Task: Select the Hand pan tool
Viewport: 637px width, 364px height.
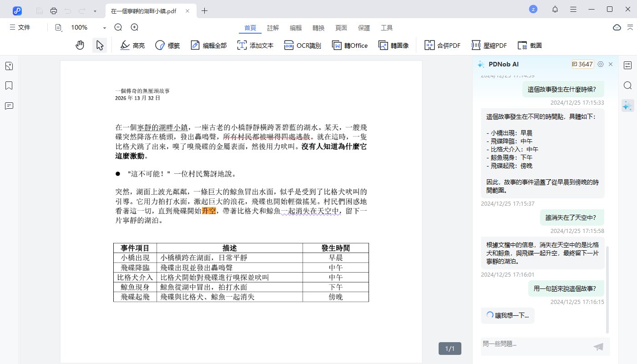Action: pos(80,45)
